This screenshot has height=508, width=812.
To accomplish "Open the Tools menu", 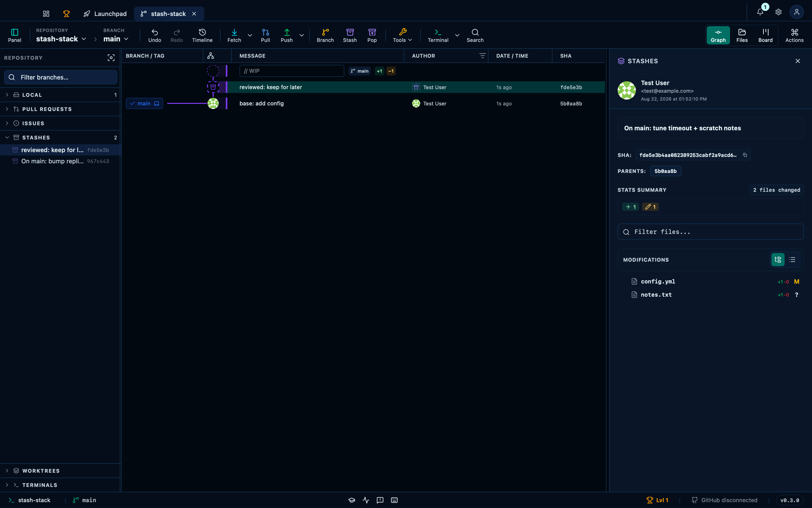I will [402, 35].
